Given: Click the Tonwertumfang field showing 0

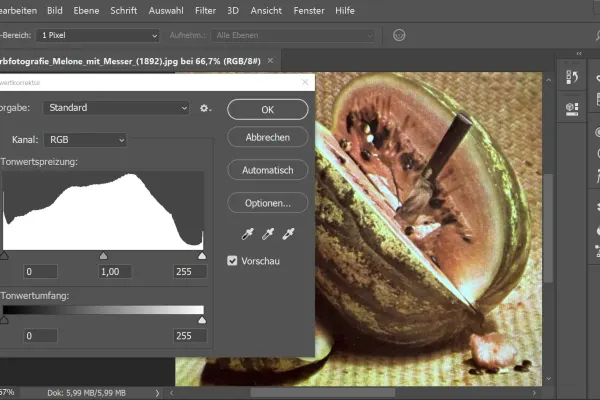Looking at the screenshot, I should pyautogui.click(x=40, y=336).
